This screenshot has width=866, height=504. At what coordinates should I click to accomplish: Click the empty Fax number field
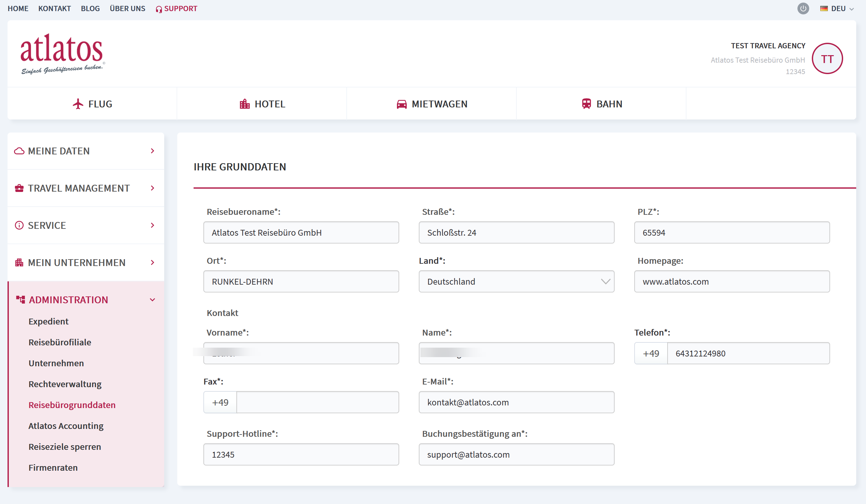click(318, 402)
